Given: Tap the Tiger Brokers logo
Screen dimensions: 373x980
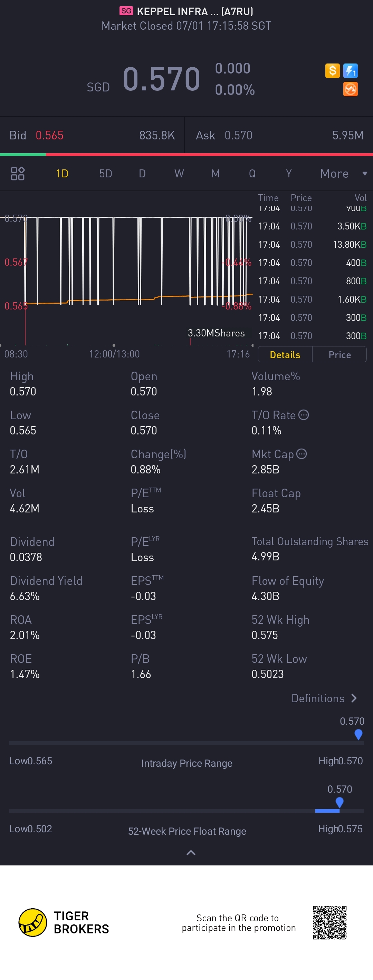Looking at the screenshot, I should pos(33,922).
